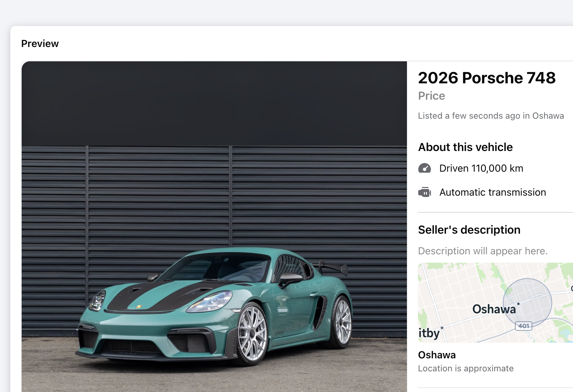Click the "2026 Porsche 748" listing title
Screen dimensions: 573x392
click(x=487, y=78)
